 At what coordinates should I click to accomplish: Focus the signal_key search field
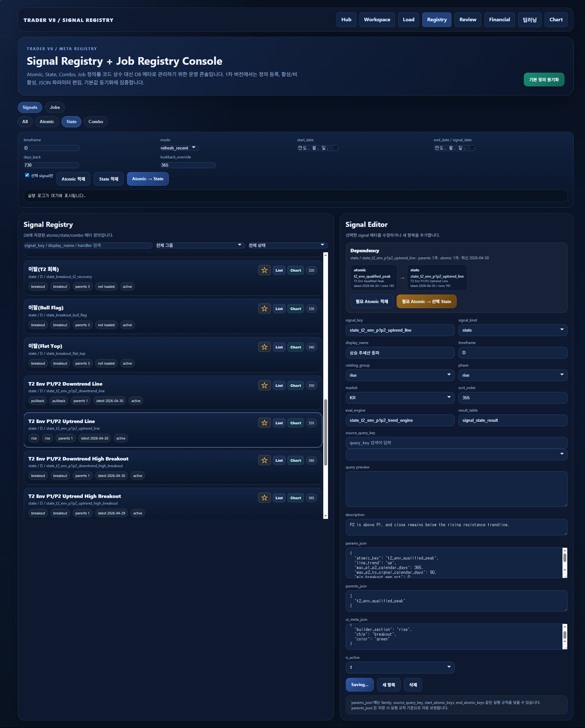[88, 245]
